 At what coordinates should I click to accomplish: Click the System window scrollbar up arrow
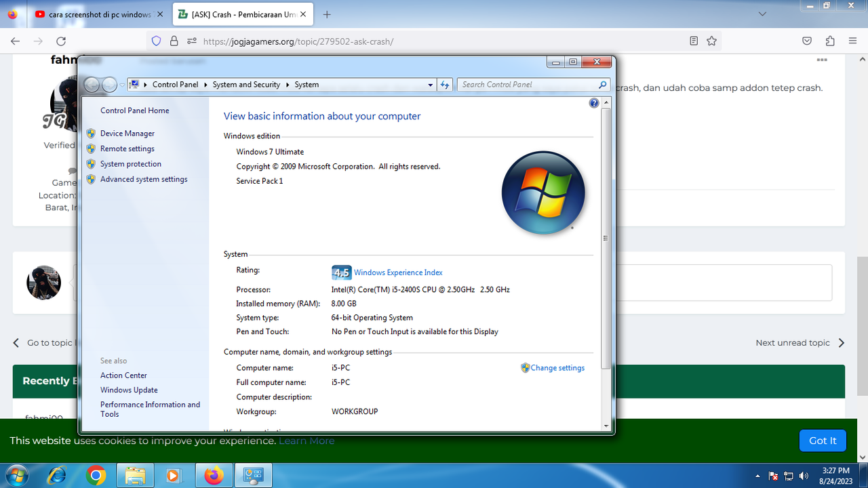point(606,102)
